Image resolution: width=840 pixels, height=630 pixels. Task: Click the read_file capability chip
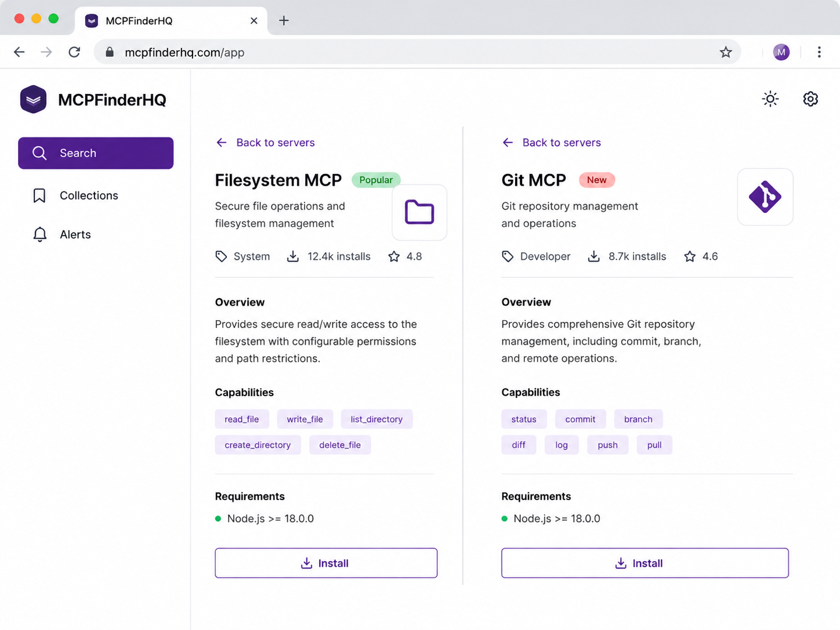[242, 419]
